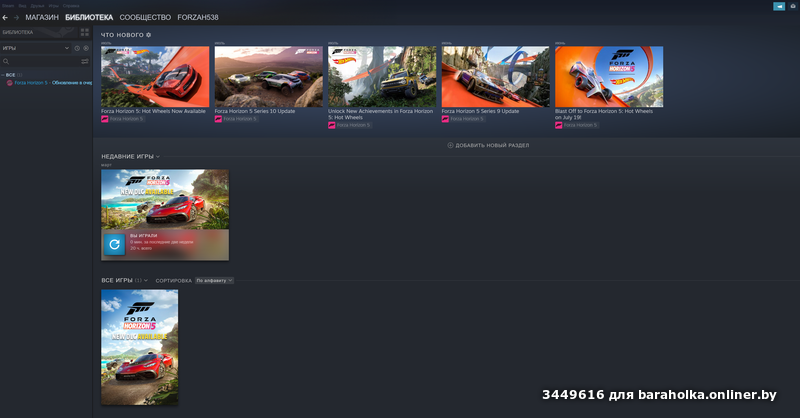Open the ИГРЫ category dropdown in sidebar

pos(36,48)
